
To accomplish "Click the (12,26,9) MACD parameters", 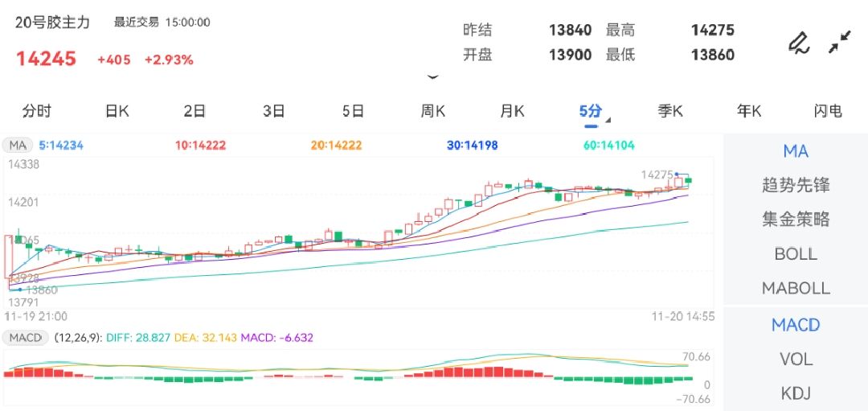I will (77, 337).
